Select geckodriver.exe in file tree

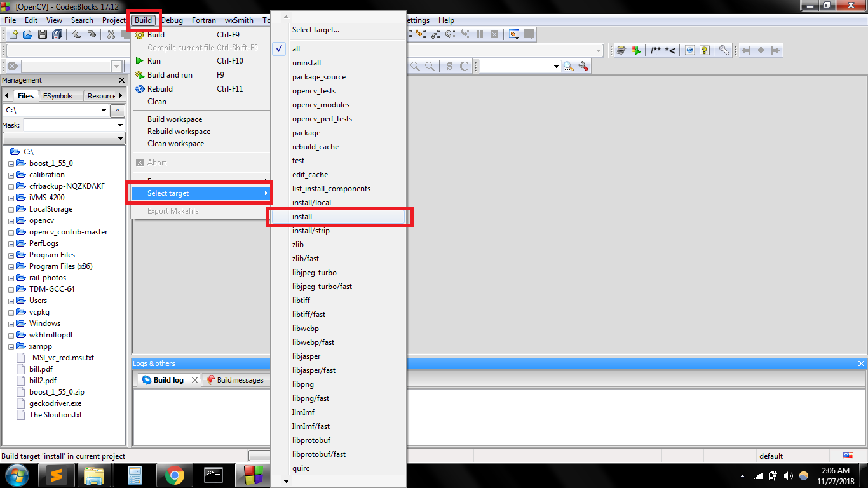click(55, 403)
